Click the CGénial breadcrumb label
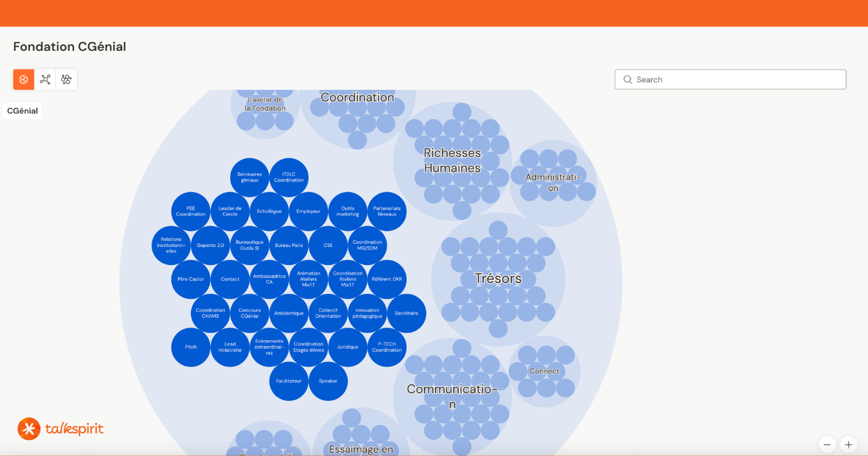868x456 pixels. [x=23, y=111]
